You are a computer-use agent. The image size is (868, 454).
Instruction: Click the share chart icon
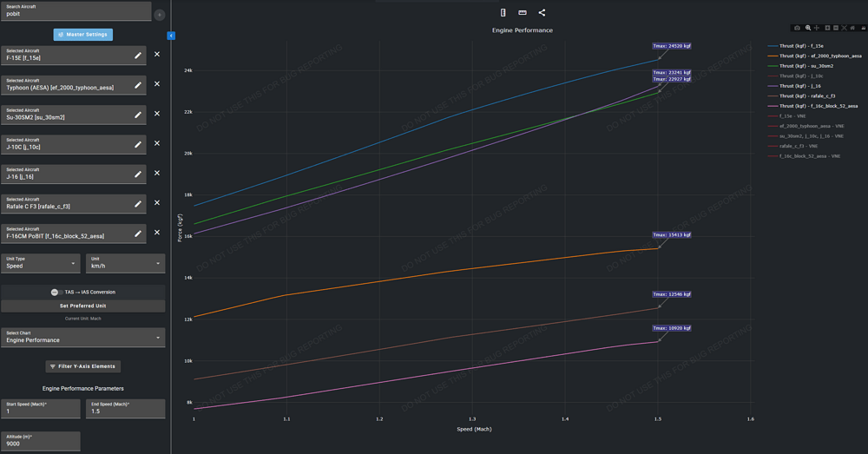click(542, 12)
